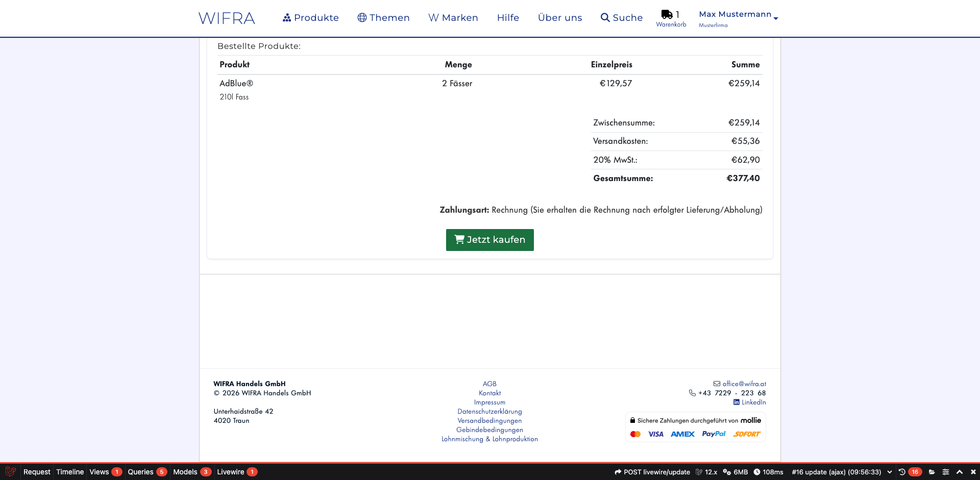
Task: Open the Versandbedingungen footer link
Action: tap(489, 420)
